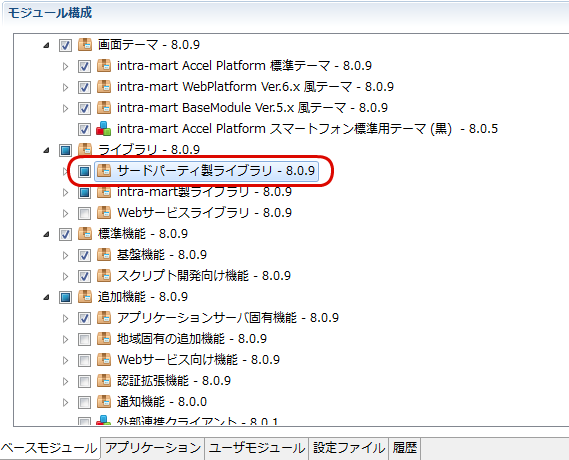
Task: Select the row labeled 通知機能 - 8.0.0
Action: (162, 402)
